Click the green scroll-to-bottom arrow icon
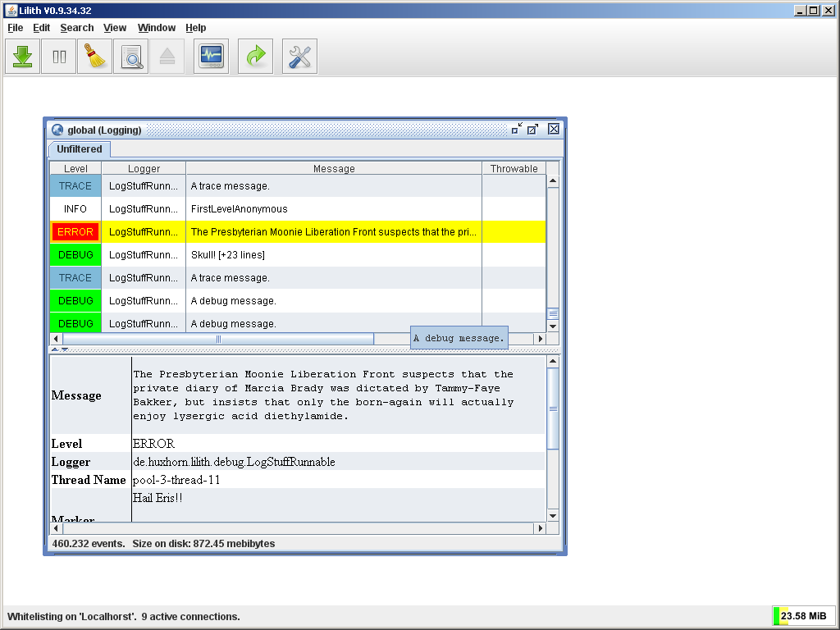 23,57
